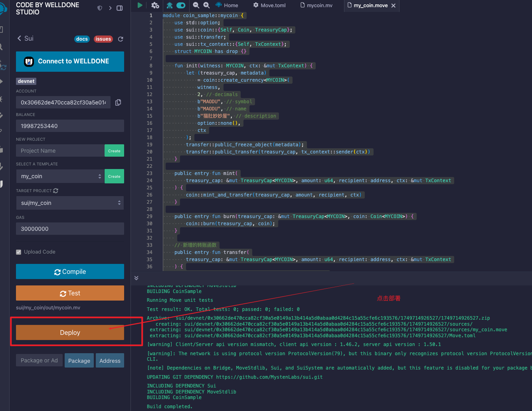Click the Gas field showing 30000000

click(70, 229)
